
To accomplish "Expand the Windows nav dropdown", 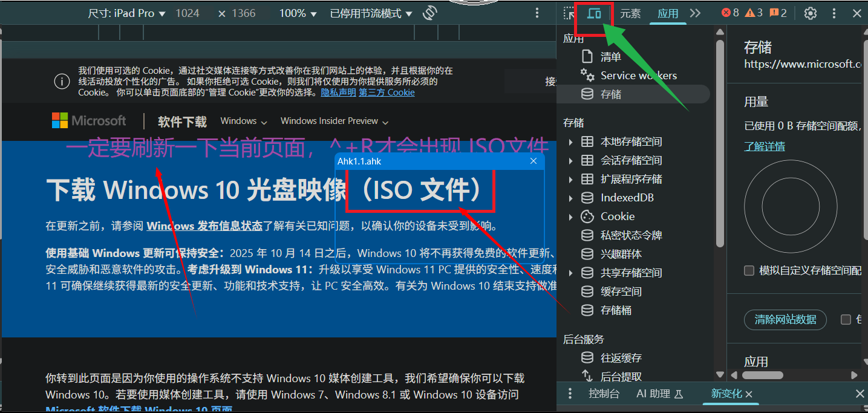I will [x=244, y=121].
